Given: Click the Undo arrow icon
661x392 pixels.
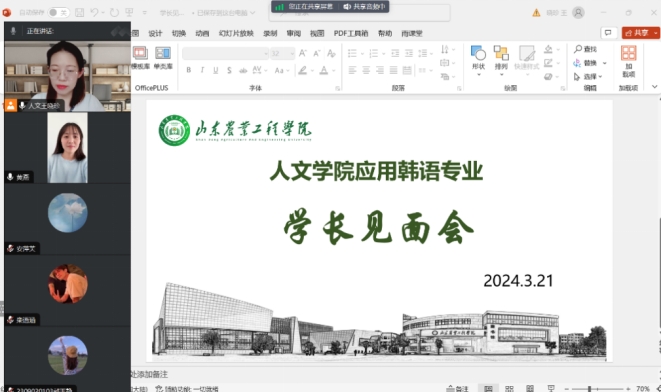Looking at the screenshot, I should (94, 13).
